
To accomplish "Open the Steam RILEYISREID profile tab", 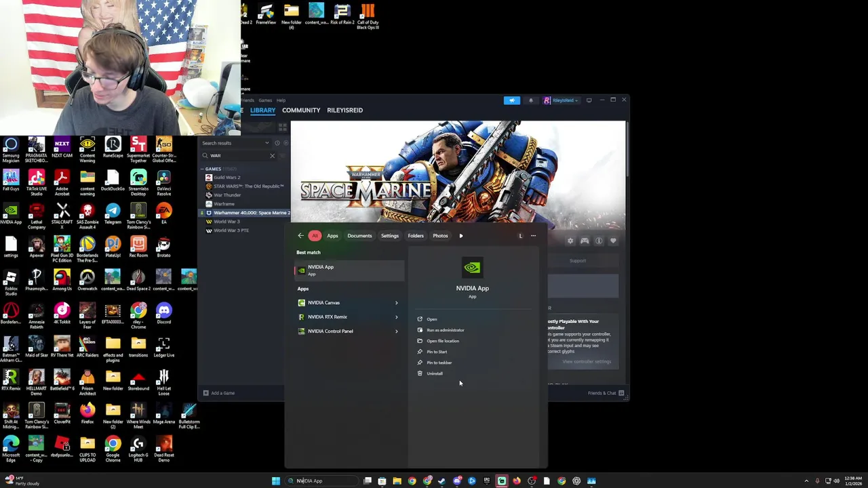I will [344, 110].
